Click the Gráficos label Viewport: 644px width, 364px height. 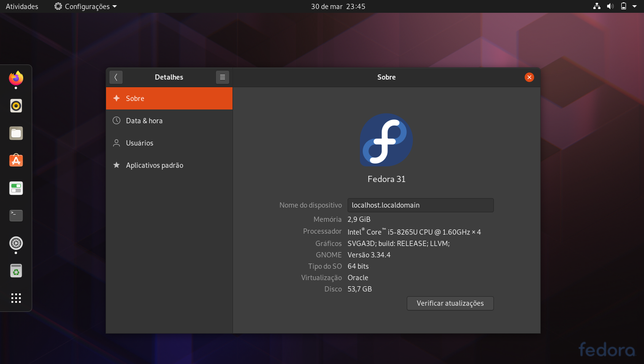329,244
